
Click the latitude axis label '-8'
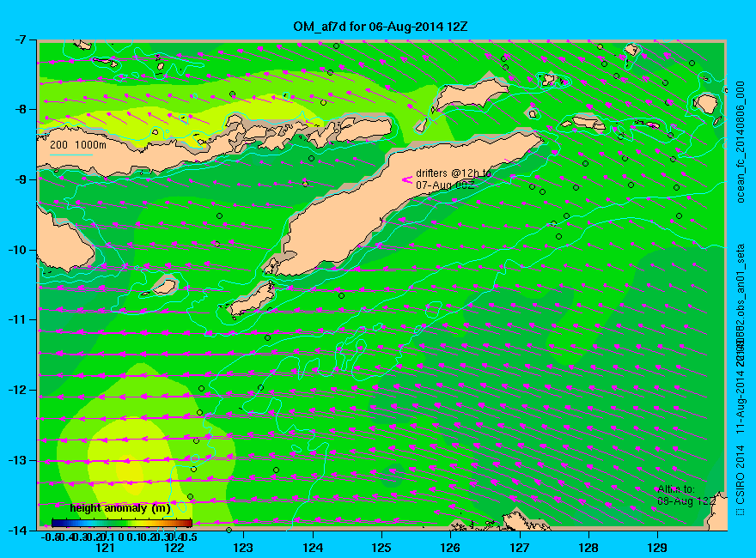click(20, 109)
